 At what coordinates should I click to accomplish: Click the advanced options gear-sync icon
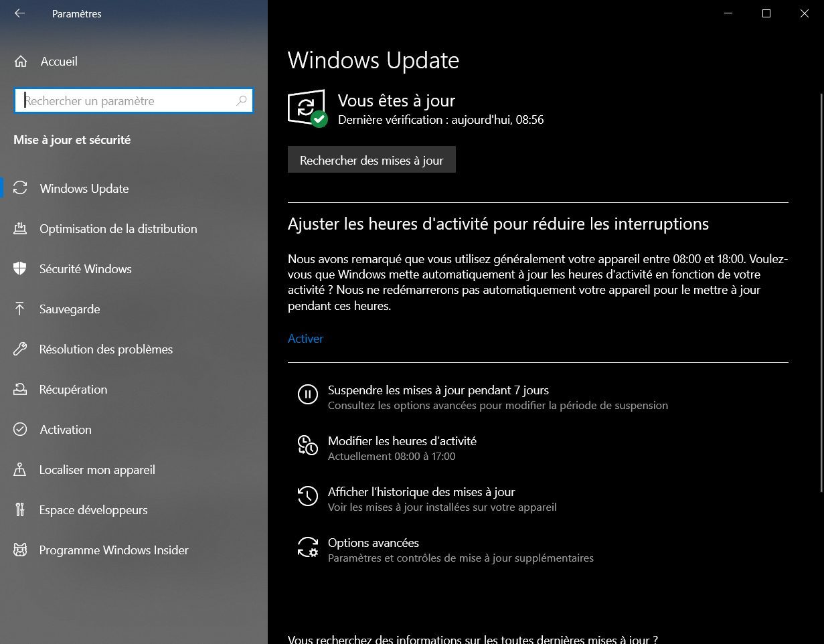[x=307, y=547]
